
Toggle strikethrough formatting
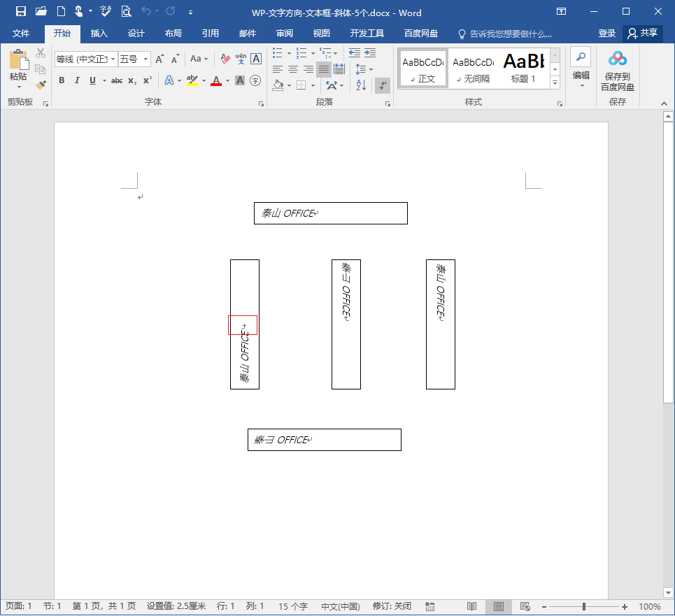[117, 80]
